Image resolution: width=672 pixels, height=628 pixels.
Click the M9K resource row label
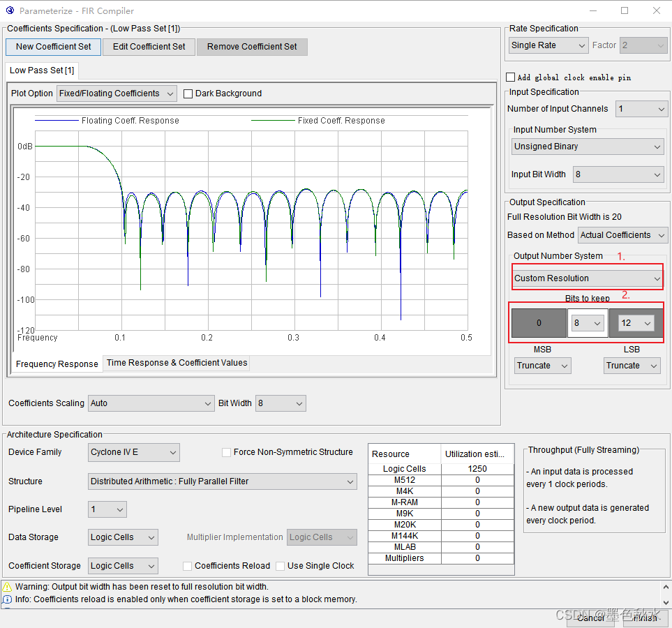click(405, 514)
